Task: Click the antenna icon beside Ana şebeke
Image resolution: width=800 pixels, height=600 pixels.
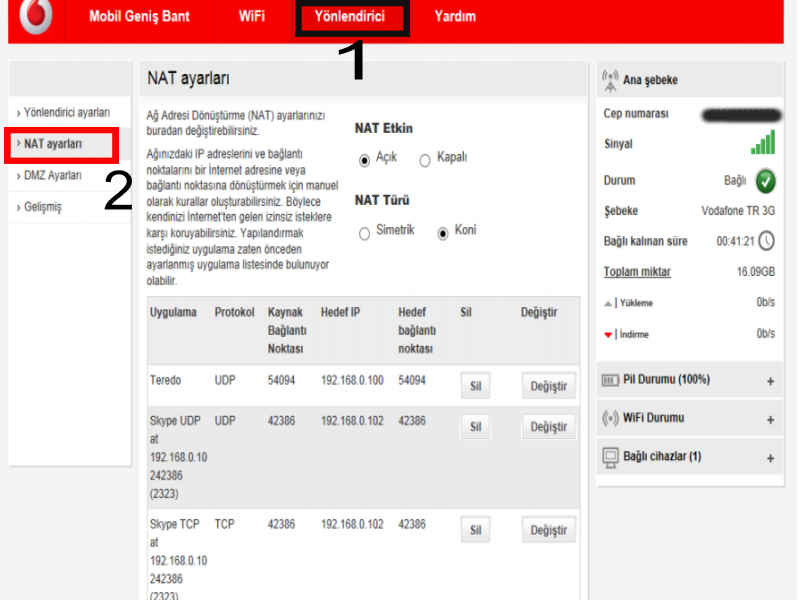Action: [x=610, y=80]
